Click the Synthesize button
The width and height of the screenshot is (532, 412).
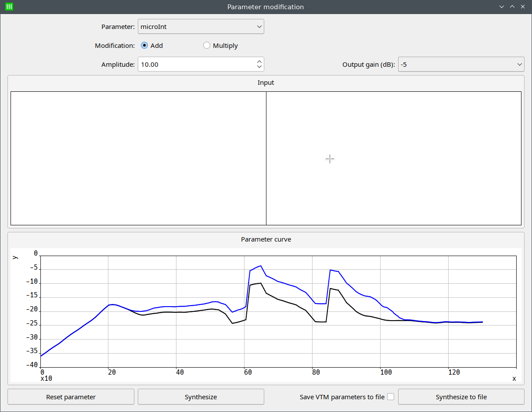201,397
